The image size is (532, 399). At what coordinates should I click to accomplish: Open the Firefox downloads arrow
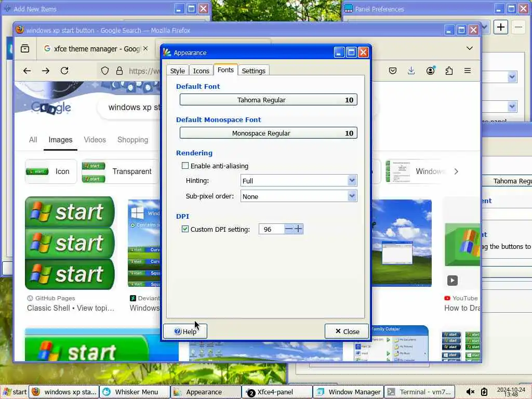(411, 71)
